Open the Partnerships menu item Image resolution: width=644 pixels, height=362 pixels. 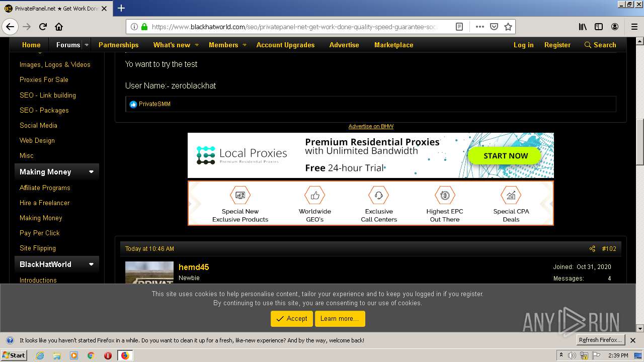[x=118, y=45]
